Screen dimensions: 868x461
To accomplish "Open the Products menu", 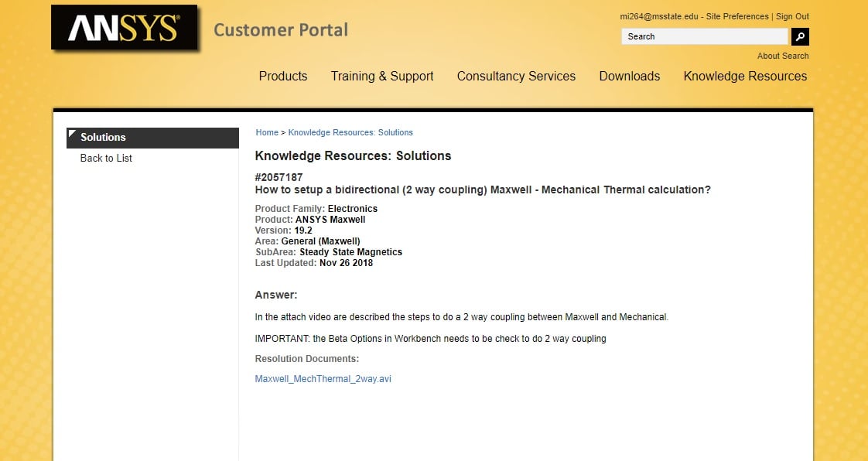I will pos(283,77).
